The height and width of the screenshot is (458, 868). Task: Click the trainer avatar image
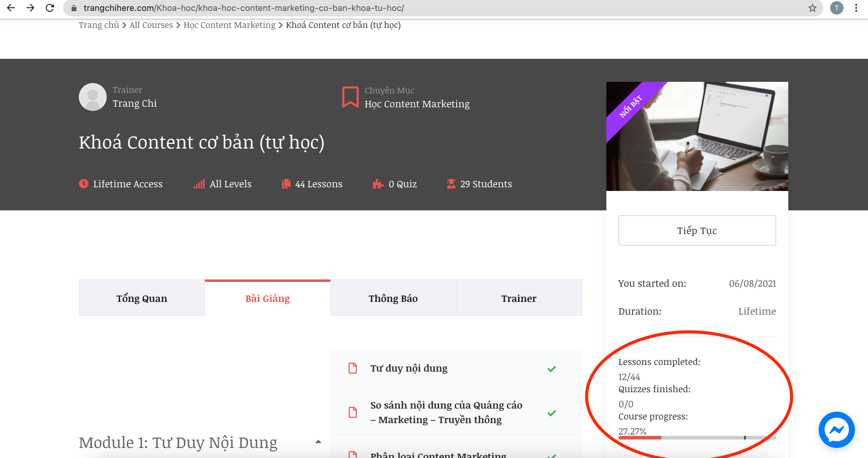(93, 97)
